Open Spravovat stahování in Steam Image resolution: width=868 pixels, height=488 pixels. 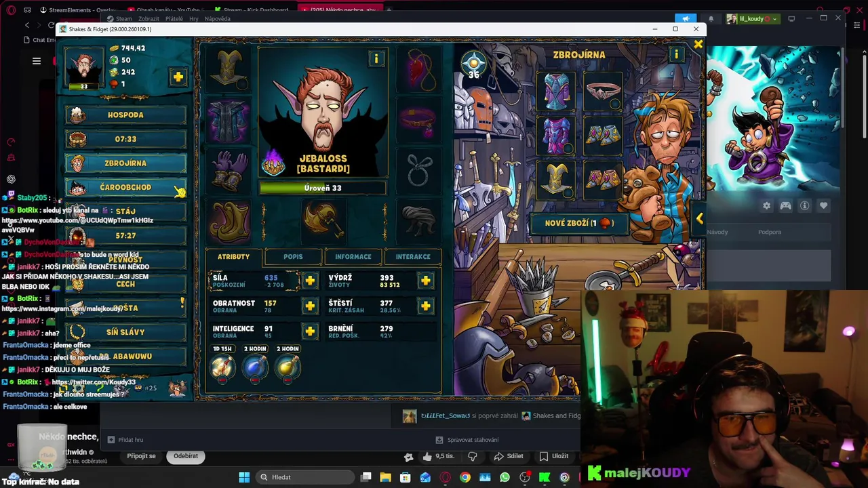(467, 440)
